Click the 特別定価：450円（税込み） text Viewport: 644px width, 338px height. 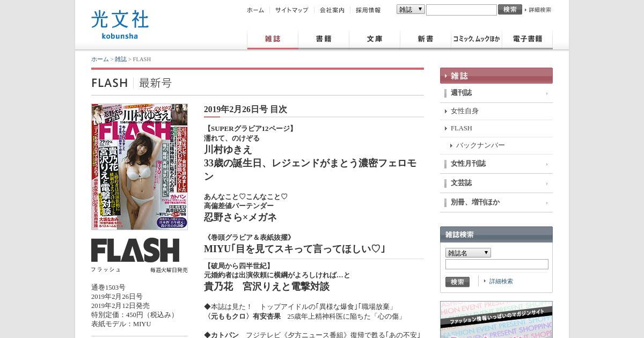pyautogui.click(x=134, y=315)
